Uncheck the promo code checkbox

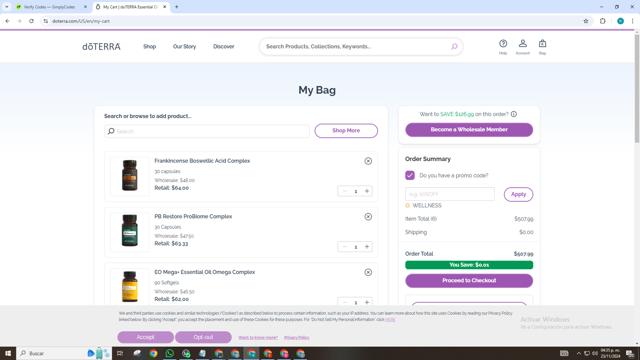[x=410, y=175]
